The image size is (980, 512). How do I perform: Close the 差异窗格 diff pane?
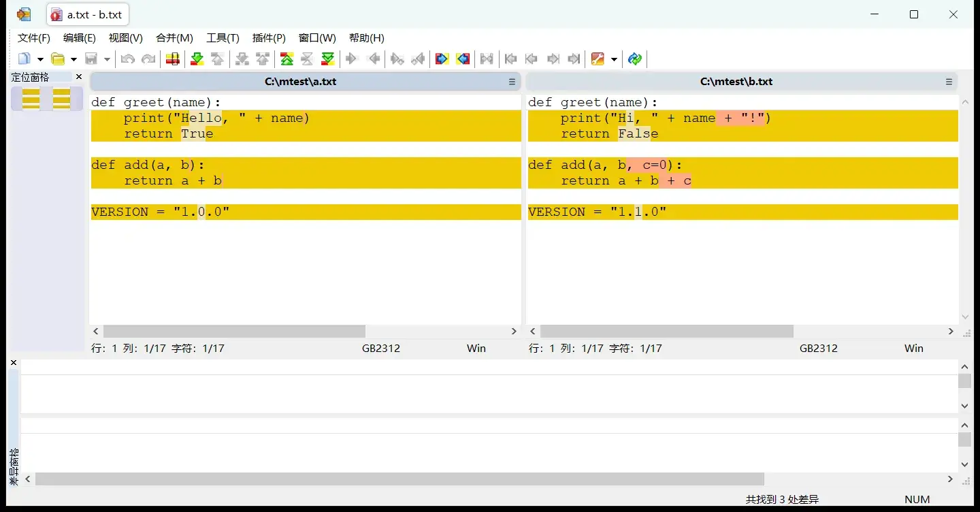14,363
